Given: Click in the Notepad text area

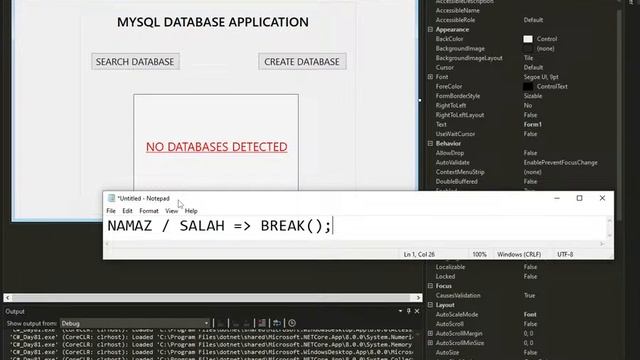Looking at the screenshot, I should pos(355,227).
